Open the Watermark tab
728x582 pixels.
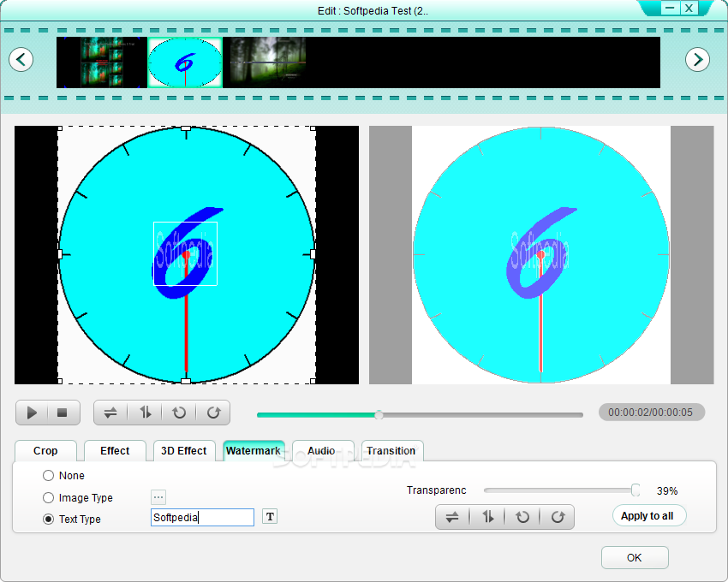[254, 451]
